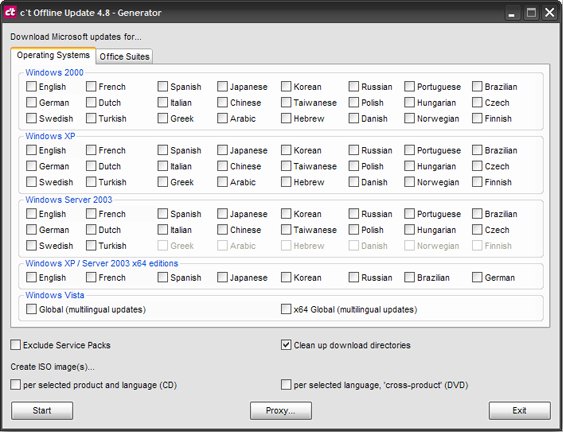Screen dimensions: 563x432
Task: Exit the generator application
Action: pyautogui.click(x=520, y=410)
